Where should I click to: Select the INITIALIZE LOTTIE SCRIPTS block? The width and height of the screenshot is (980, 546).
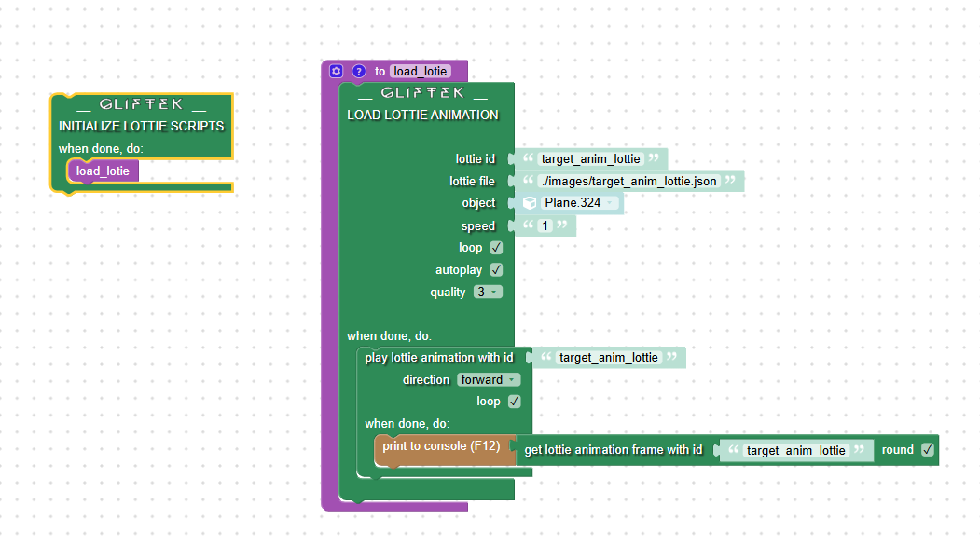click(x=141, y=126)
